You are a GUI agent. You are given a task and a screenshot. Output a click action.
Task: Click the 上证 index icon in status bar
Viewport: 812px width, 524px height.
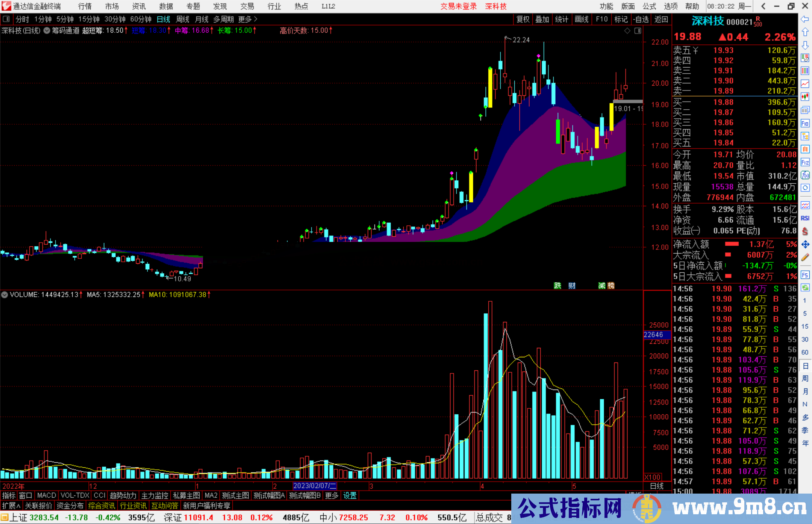[5, 517]
